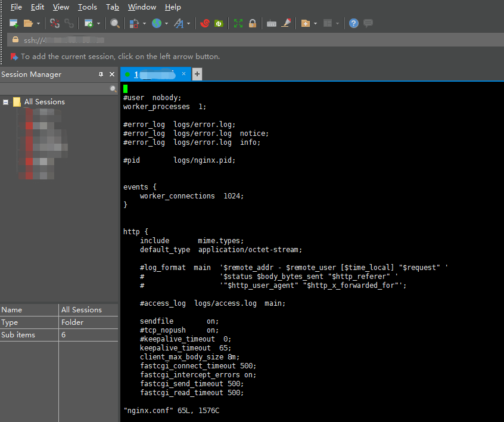The width and height of the screenshot is (504, 422).
Task: Reconnect using the reconnect icon
Action: point(69,23)
